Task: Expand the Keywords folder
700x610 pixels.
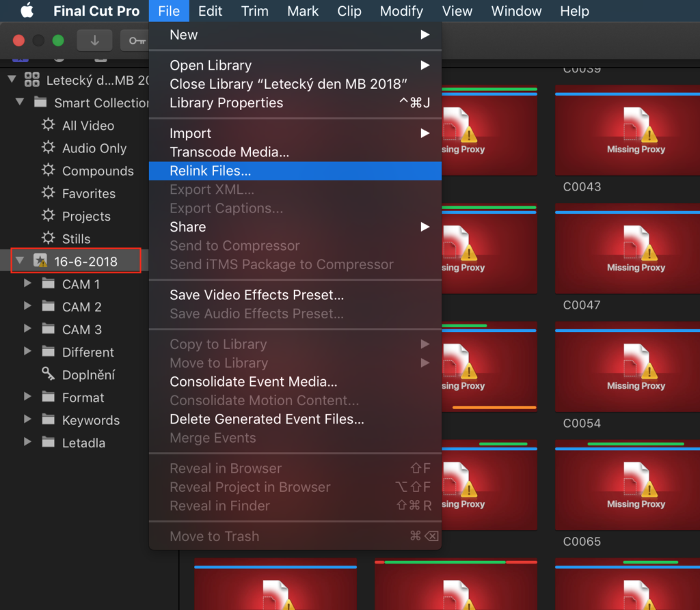Action: click(x=27, y=419)
